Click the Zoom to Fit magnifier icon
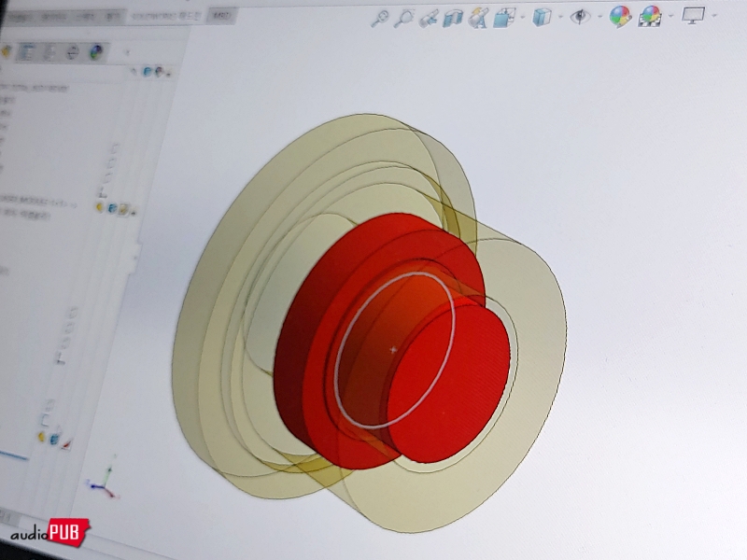 coord(380,19)
